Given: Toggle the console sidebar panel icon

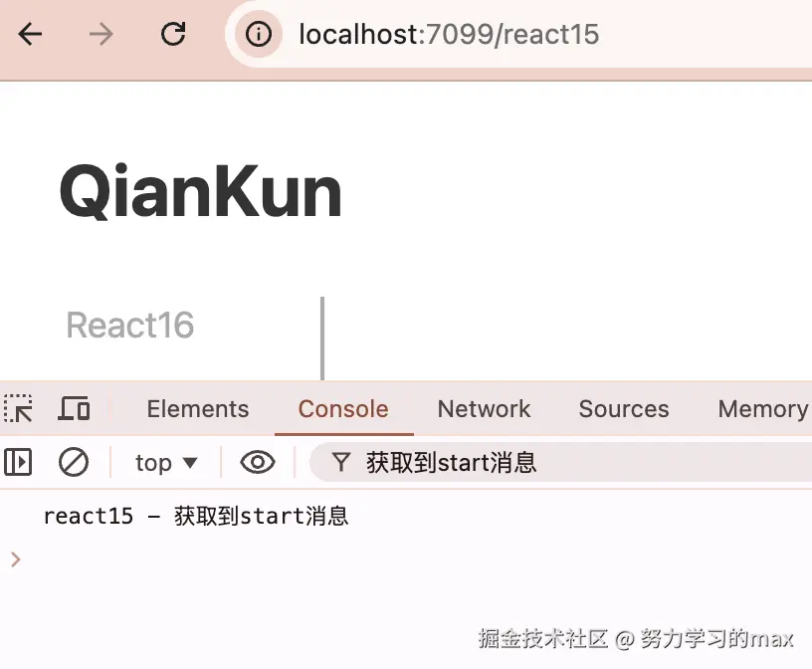Looking at the screenshot, I should tap(18, 462).
